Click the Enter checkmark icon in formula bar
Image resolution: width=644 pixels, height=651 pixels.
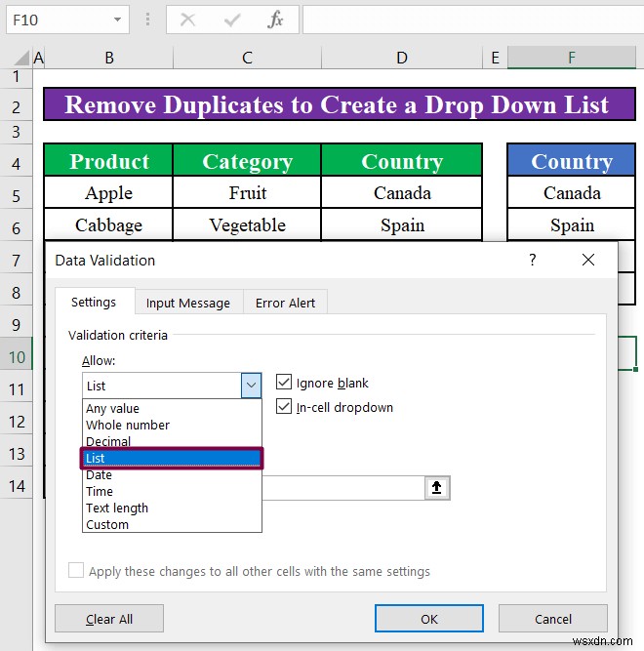tap(232, 20)
